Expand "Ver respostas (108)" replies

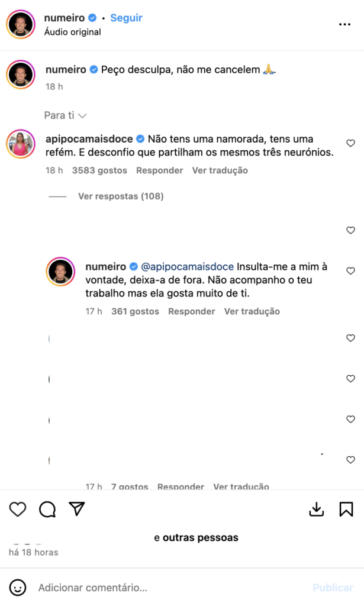point(121,196)
